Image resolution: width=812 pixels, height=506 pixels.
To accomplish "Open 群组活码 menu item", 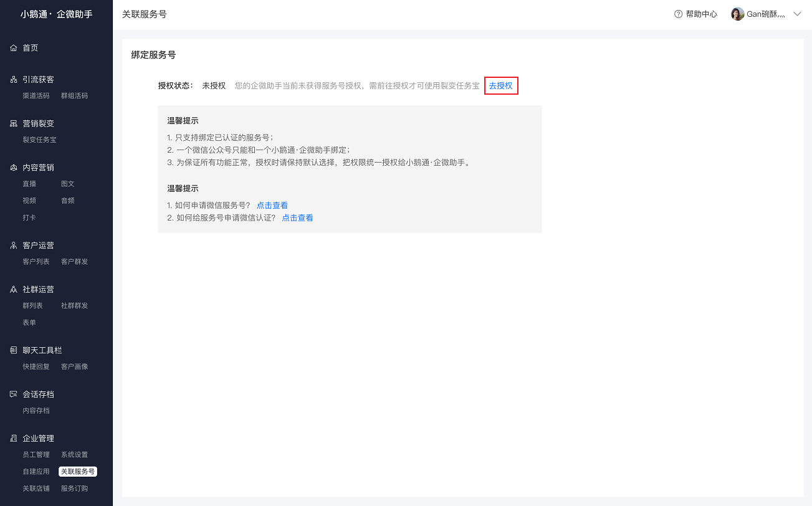I will tap(74, 96).
